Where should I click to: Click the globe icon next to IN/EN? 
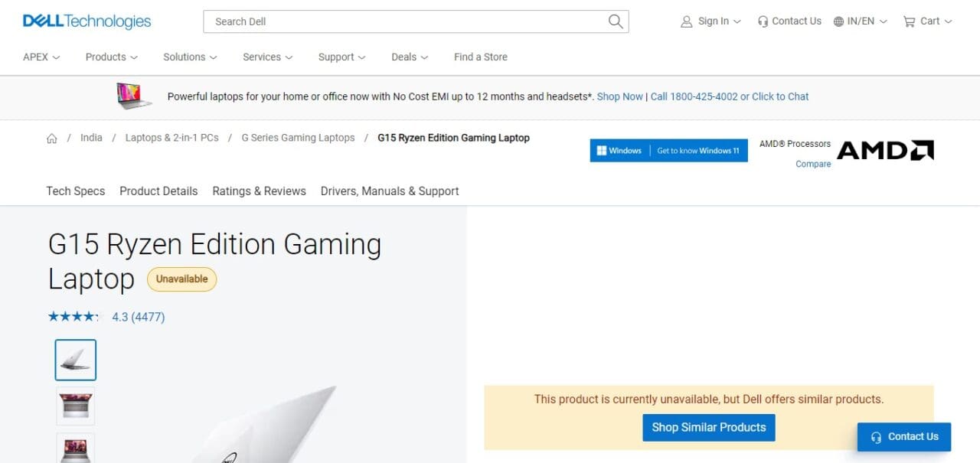838,21
